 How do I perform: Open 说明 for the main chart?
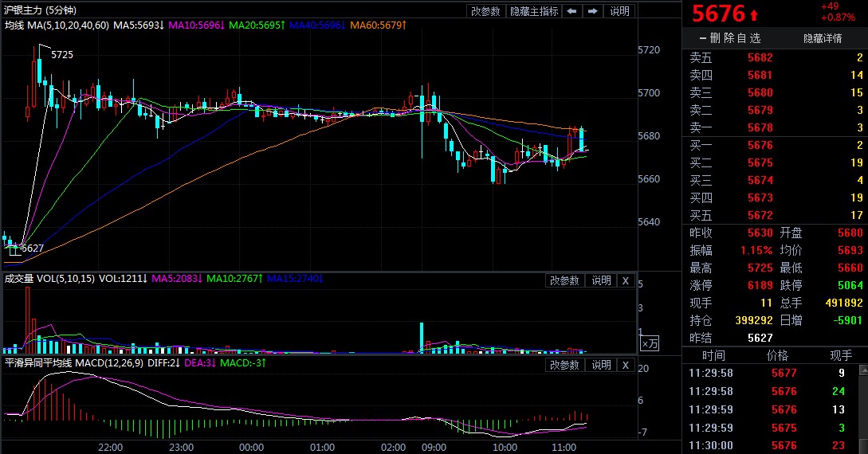click(619, 11)
